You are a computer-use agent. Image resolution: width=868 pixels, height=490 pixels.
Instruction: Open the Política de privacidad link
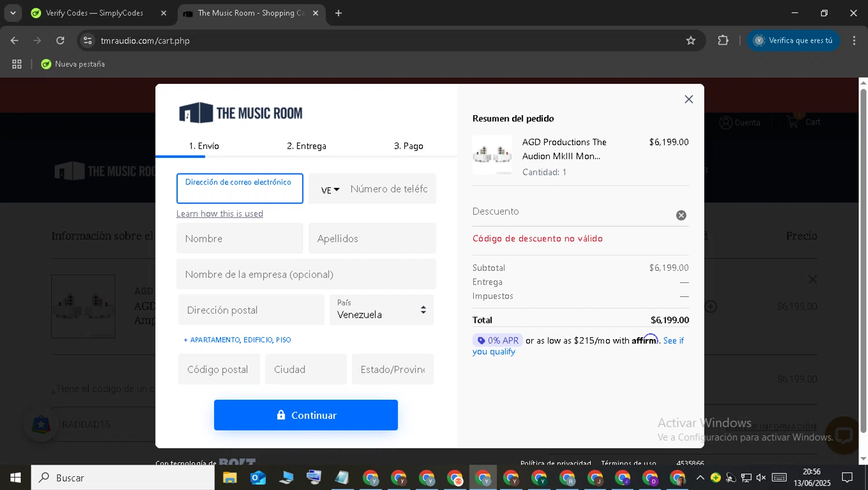coord(556,463)
